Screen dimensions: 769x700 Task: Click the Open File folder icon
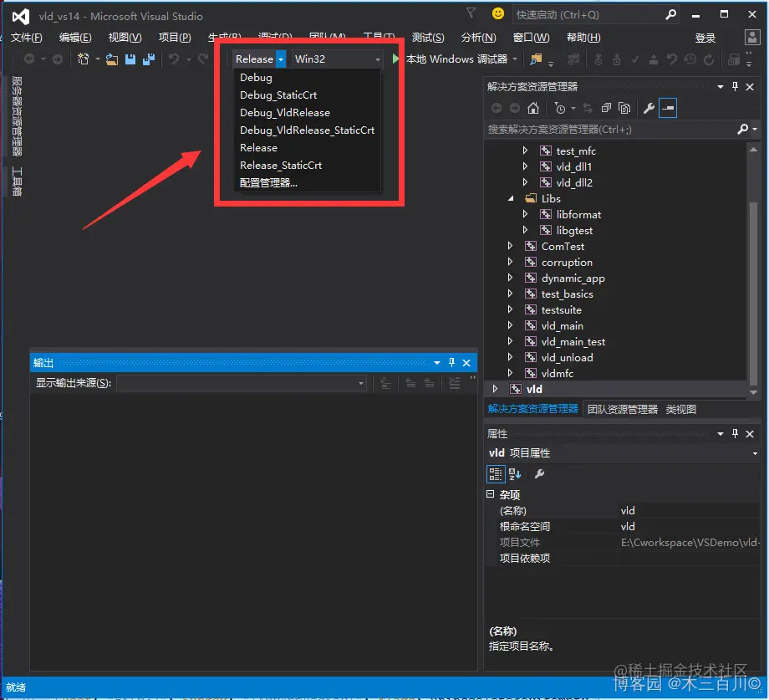point(112,59)
